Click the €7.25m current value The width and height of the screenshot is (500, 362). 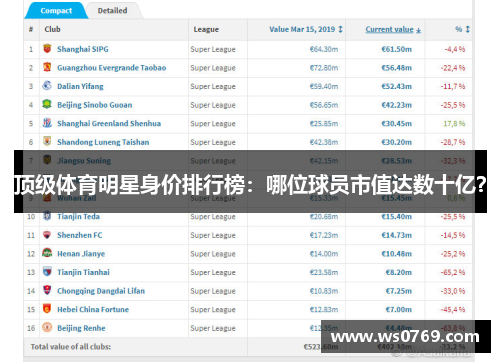pyautogui.click(x=399, y=291)
